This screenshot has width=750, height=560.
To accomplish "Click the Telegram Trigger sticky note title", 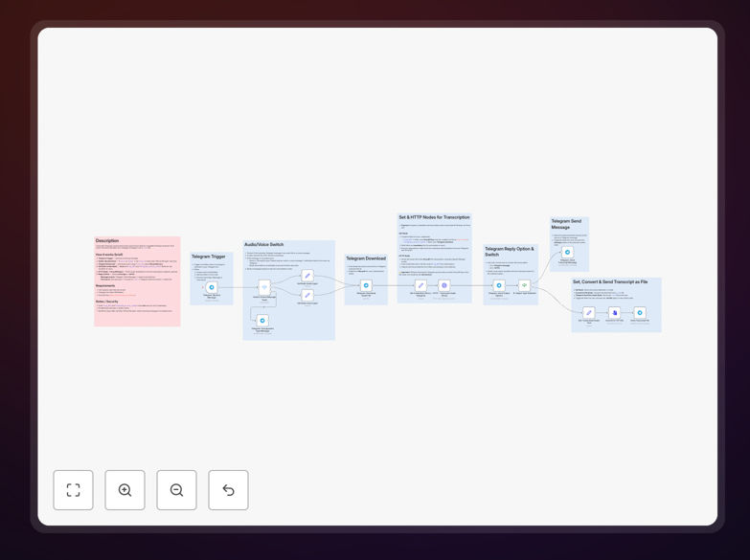I will click(x=209, y=257).
